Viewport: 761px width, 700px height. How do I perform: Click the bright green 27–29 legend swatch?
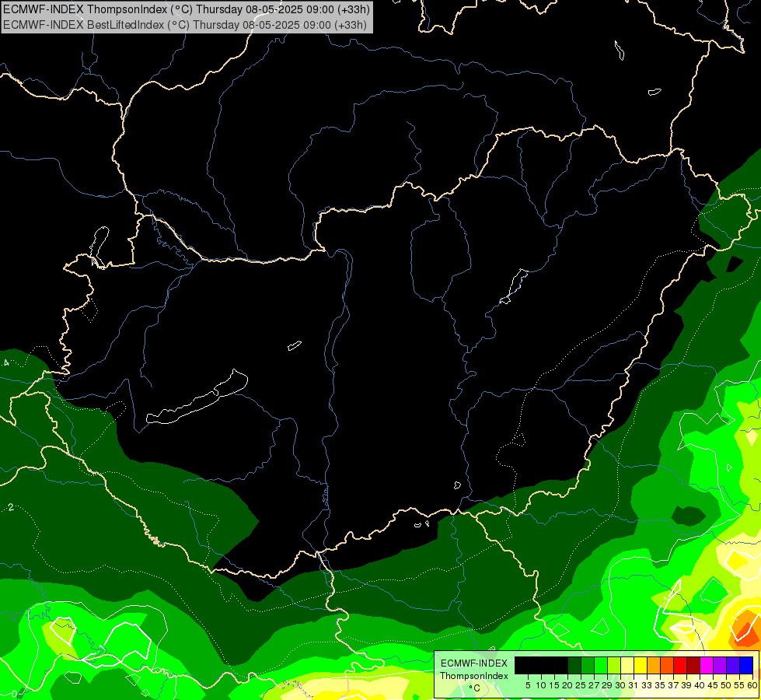[x=601, y=665]
